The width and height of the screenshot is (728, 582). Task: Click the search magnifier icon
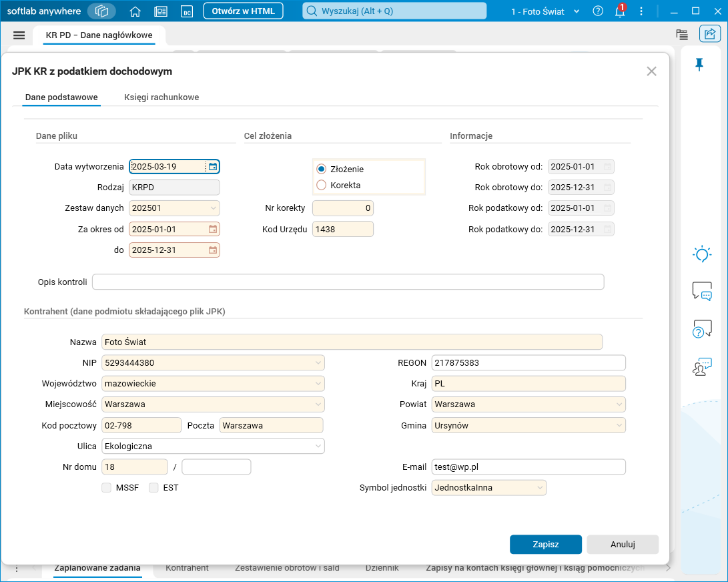(312, 11)
